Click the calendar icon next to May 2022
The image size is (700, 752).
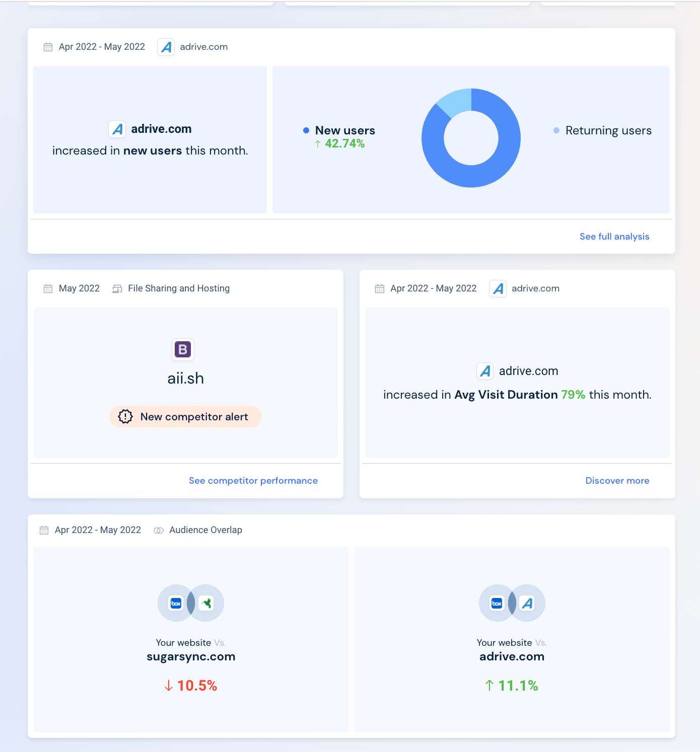pyautogui.click(x=48, y=288)
